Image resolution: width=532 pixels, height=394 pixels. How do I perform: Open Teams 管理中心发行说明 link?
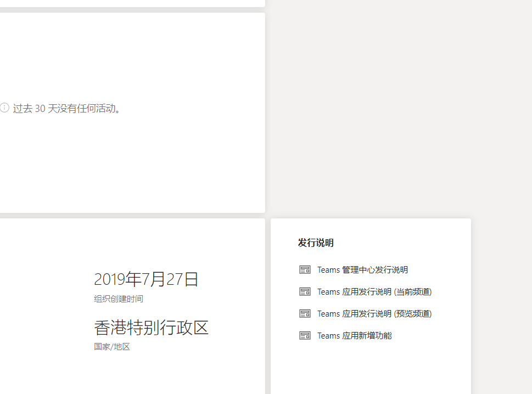[x=362, y=270]
